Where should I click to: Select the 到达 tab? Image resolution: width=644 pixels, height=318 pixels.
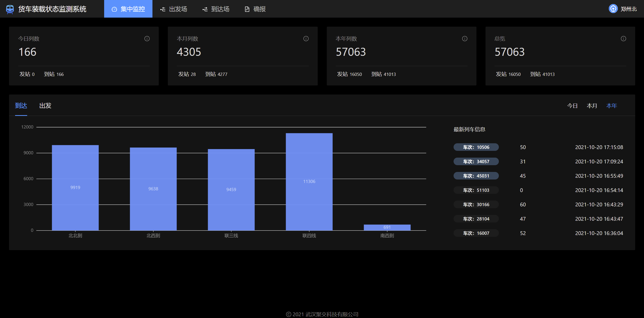(21, 106)
